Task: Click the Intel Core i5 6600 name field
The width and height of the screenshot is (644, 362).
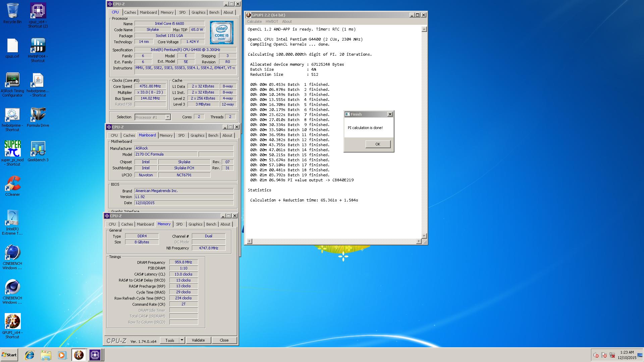Action: click(169, 23)
